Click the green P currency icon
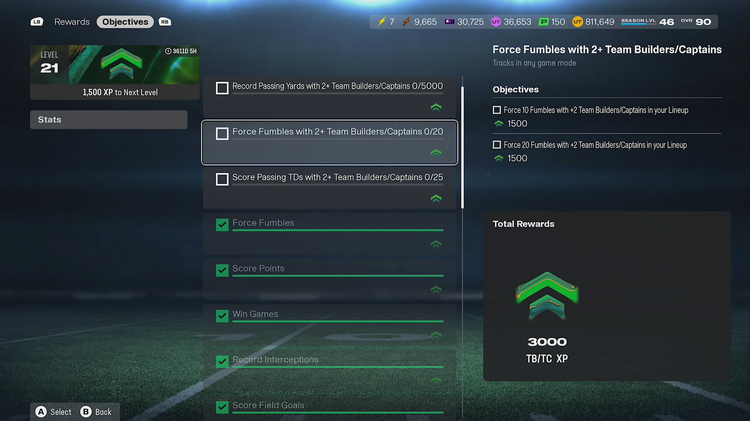 (543, 22)
